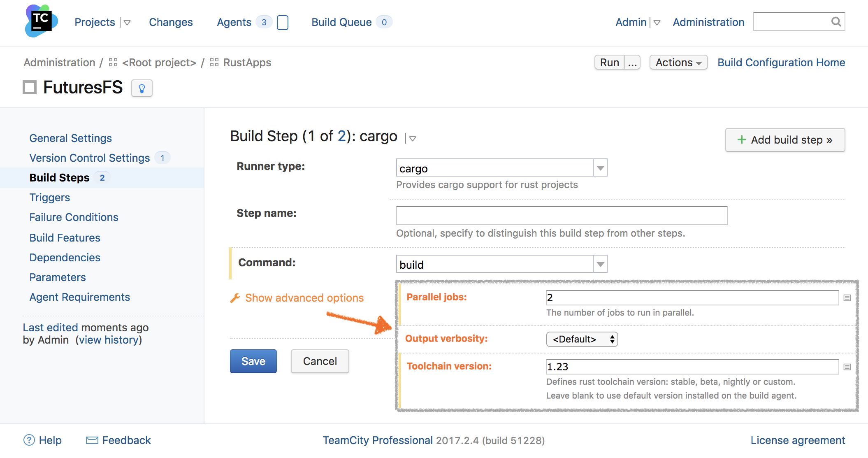Screen dimensions: 868x458
Task: Click Show advanced options link
Action: pos(304,298)
